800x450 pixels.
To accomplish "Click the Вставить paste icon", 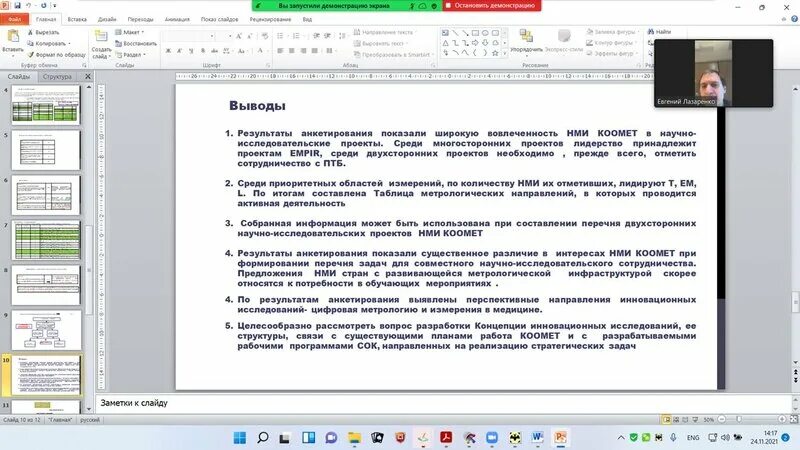I will pos(13,37).
